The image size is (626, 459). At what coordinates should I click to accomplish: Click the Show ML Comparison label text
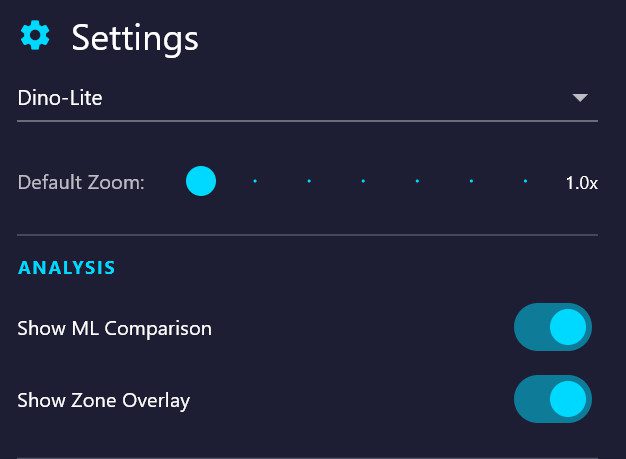tap(114, 328)
